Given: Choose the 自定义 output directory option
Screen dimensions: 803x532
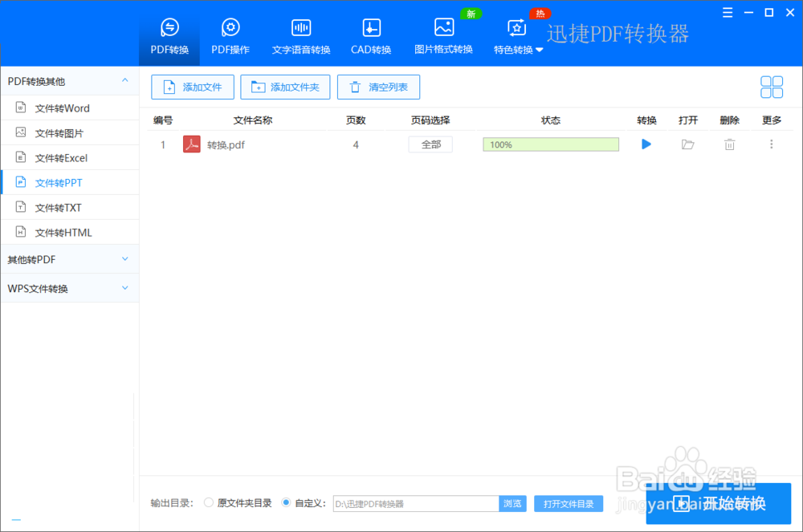Looking at the screenshot, I should pos(286,503).
